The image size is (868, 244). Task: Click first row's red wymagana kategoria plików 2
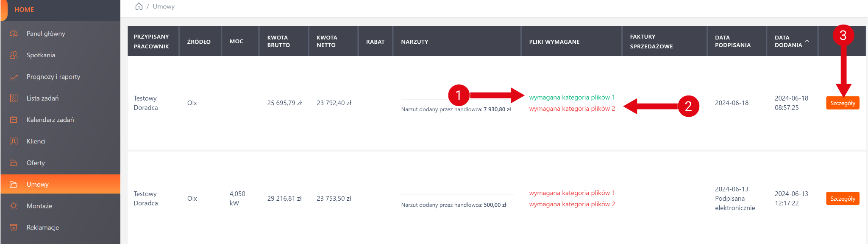572,109
